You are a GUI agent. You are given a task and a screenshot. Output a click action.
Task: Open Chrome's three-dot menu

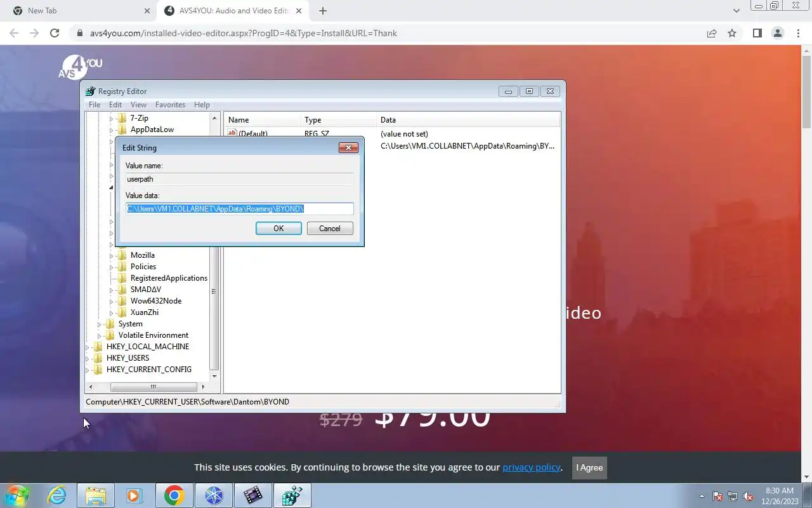tap(798, 33)
